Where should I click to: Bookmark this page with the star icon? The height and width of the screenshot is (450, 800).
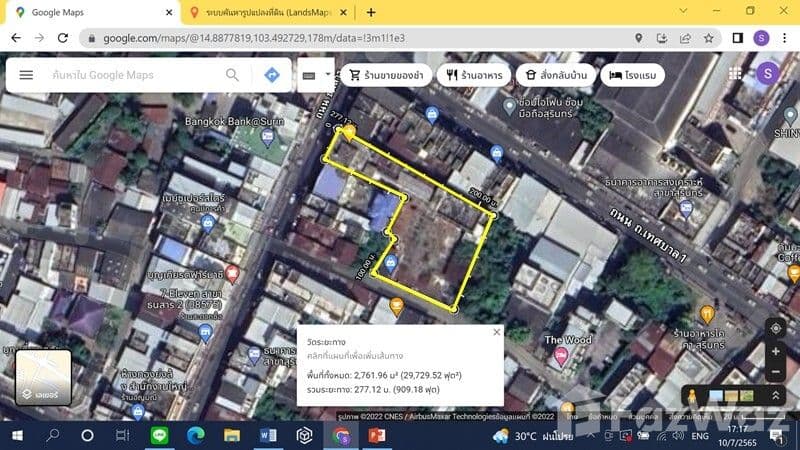click(708, 38)
